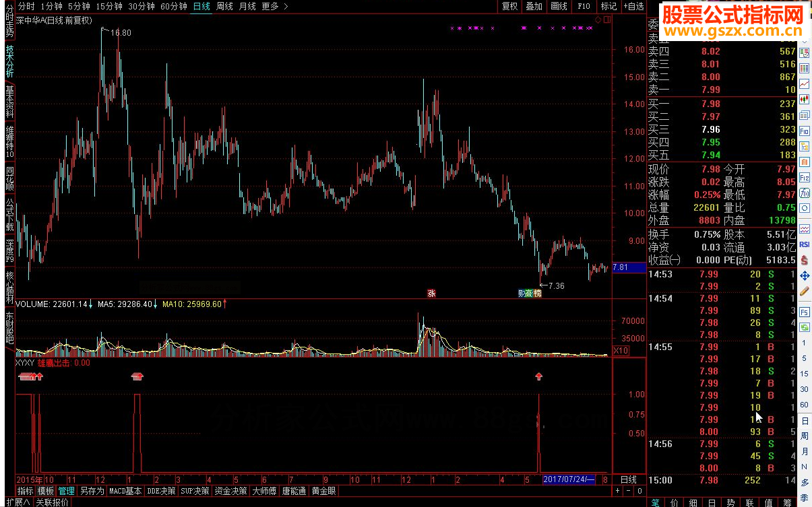Screen dimensions: 812x507
Task: Open the 复权 adjustment option
Action: [510, 6]
